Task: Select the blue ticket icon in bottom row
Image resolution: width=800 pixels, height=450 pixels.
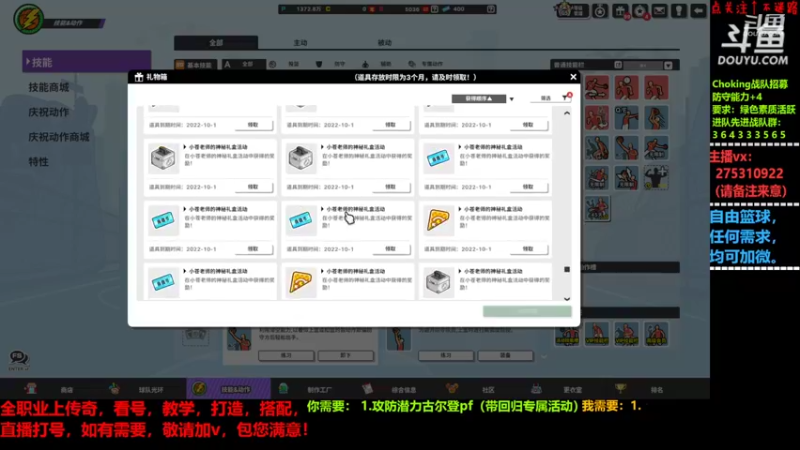Action: pos(163,282)
